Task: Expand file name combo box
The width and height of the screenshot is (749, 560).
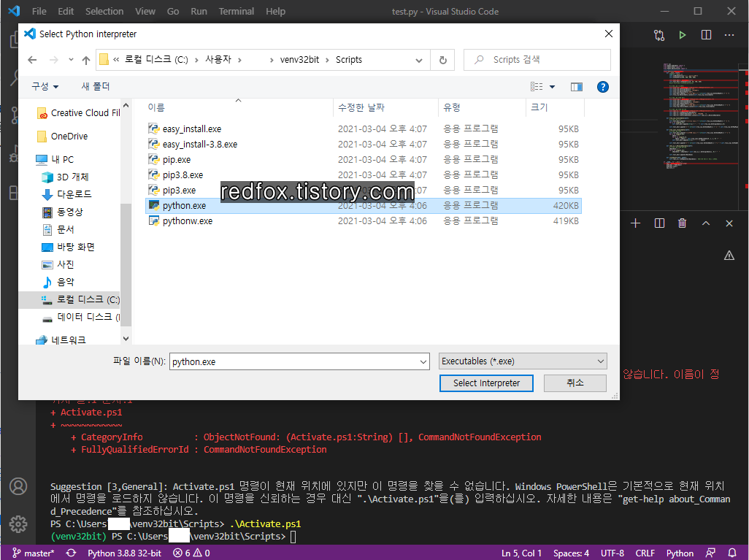Action: click(x=423, y=361)
